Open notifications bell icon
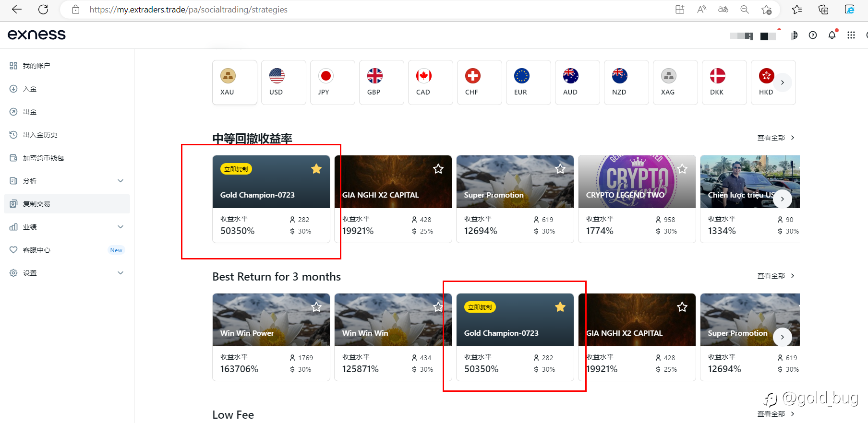Image resolution: width=868 pixels, height=423 pixels. [832, 35]
